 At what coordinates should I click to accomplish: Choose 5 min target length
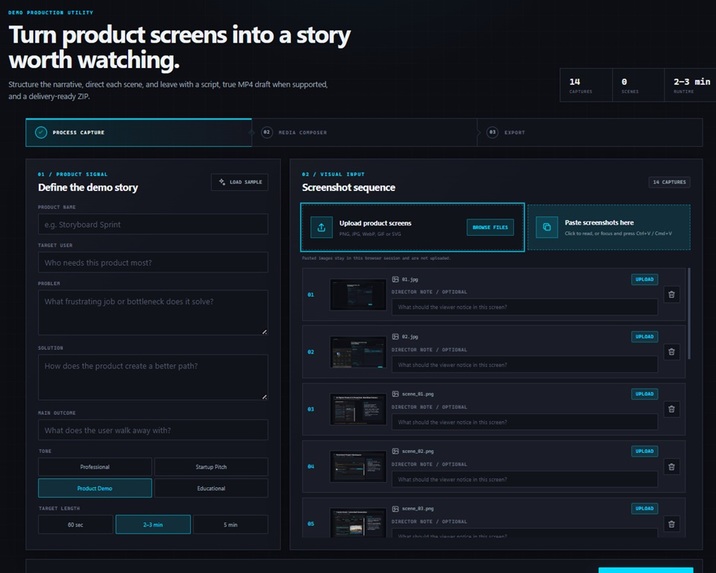click(x=231, y=525)
